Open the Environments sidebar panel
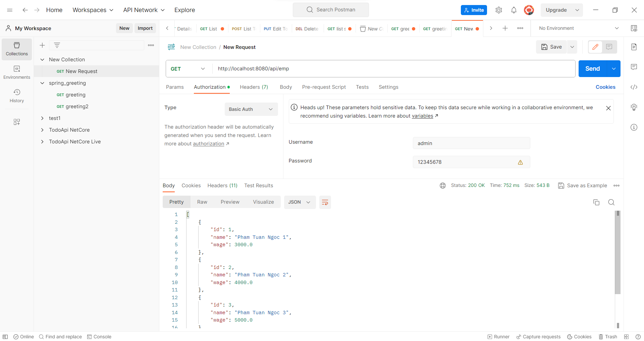 16,71
